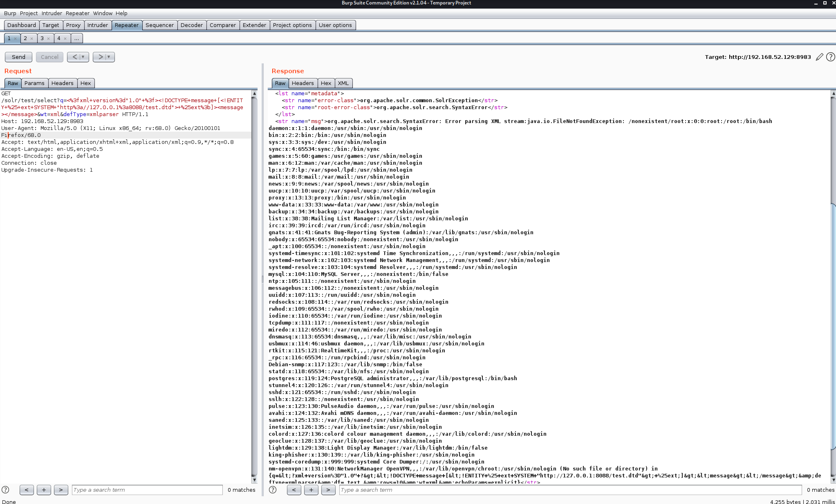Screen dimensions: 836x504
Task: Go to previous response match
Action: [x=294, y=490]
